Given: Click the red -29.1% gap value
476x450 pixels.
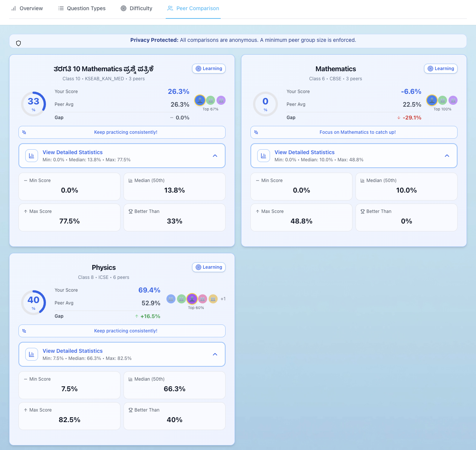Looking at the screenshot, I should point(412,118).
